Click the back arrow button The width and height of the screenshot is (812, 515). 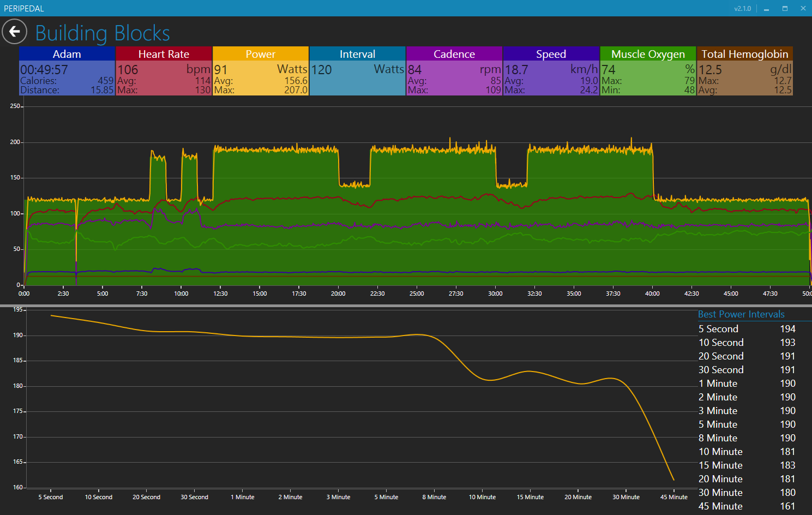15,32
